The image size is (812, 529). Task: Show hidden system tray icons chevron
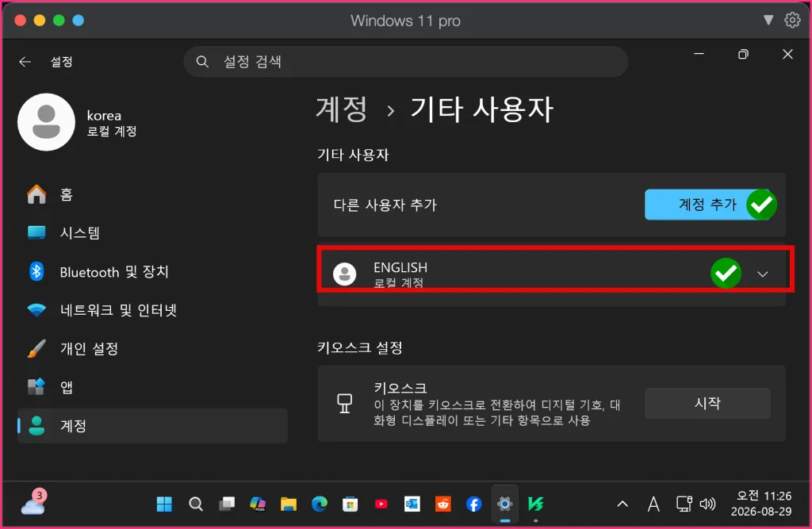(x=622, y=504)
